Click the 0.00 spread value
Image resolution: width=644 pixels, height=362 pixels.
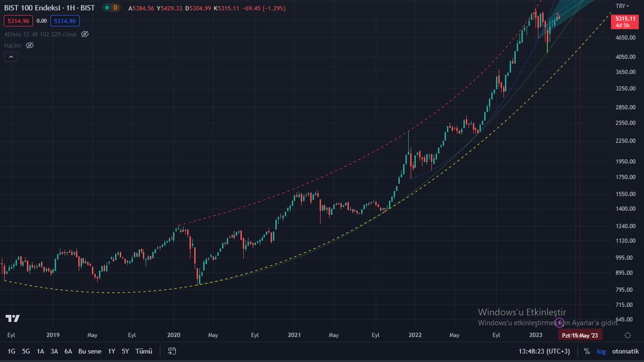pyautogui.click(x=41, y=21)
